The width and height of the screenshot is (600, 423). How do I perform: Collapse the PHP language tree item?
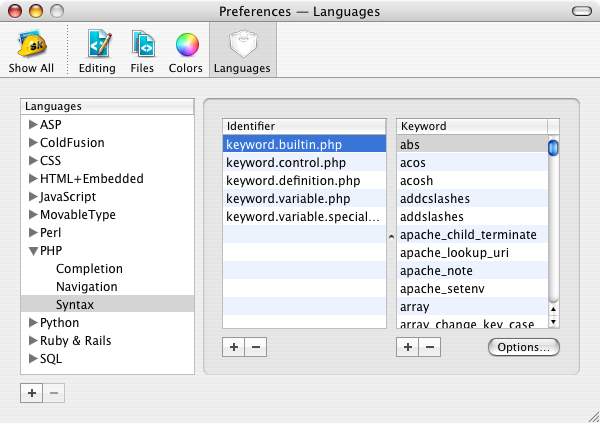click(x=33, y=251)
